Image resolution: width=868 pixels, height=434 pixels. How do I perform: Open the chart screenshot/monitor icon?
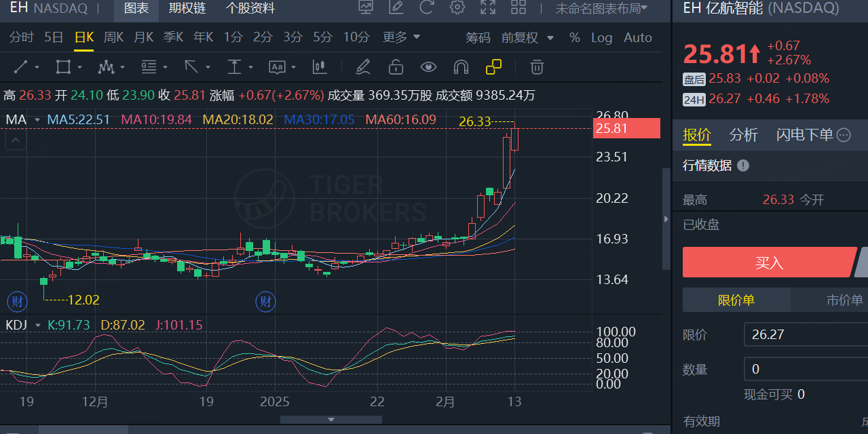[366, 8]
